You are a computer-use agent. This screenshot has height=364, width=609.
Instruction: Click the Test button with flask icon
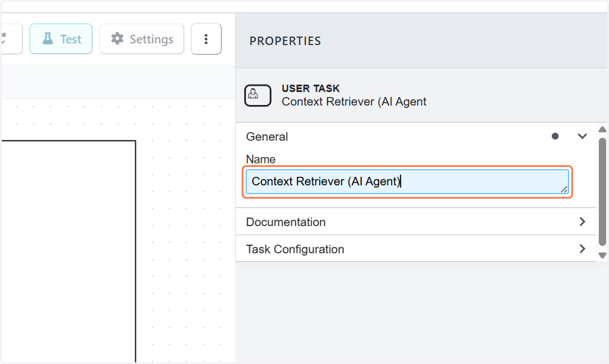click(61, 39)
